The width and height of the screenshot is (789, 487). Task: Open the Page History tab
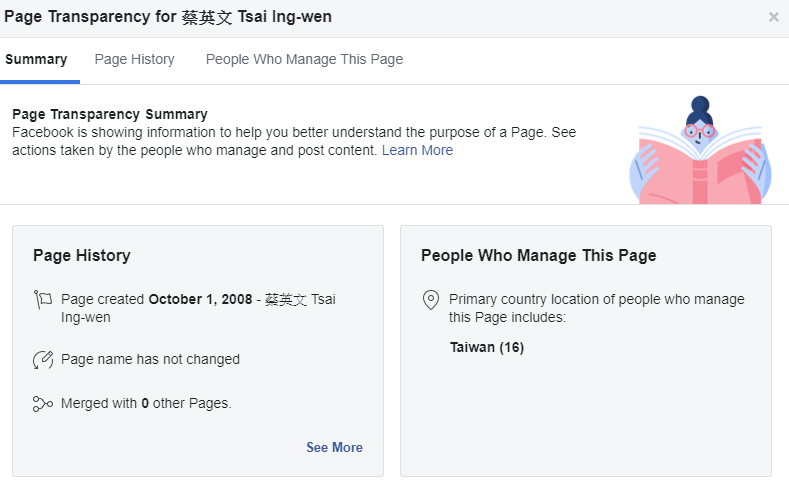click(x=134, y=60)
